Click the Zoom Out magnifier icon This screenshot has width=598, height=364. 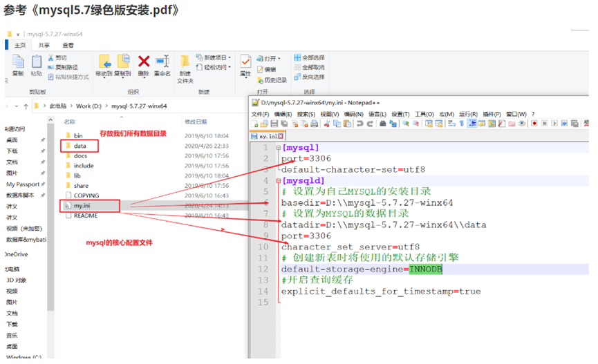point(415,124)
